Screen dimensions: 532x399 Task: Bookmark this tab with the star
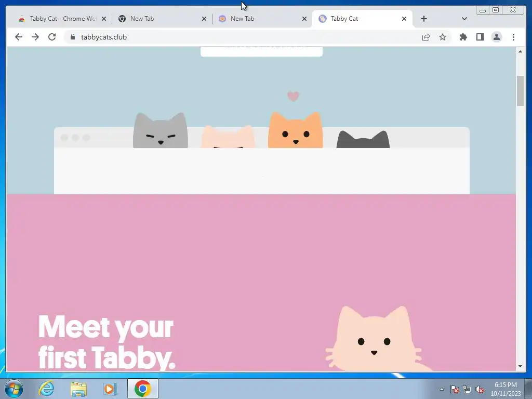(443, 37)
